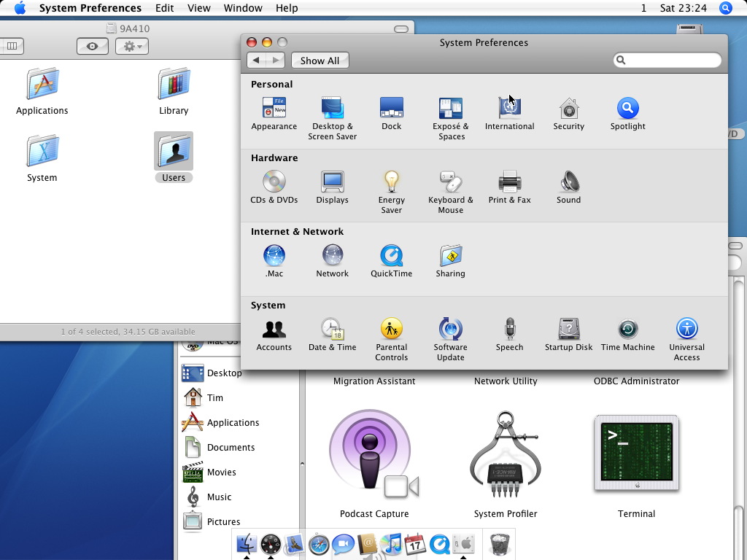
Task: Click the forward arrow in System Preferences
Action: [275, 60]
